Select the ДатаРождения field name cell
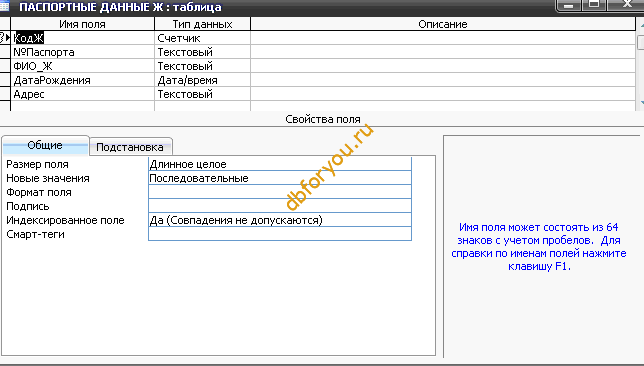Screen dimensions: 644x366 click(x=83, y=80)
